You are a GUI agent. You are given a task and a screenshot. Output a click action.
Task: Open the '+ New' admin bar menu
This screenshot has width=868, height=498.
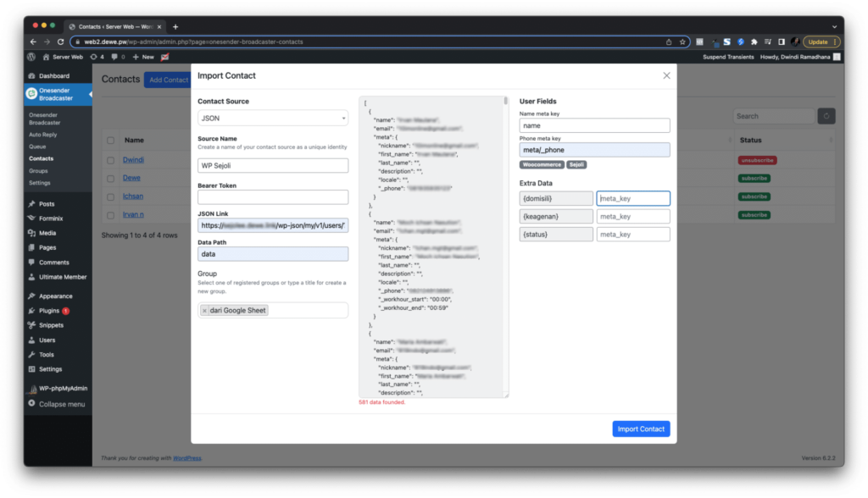pyautogui.click(x=143, y=57)
